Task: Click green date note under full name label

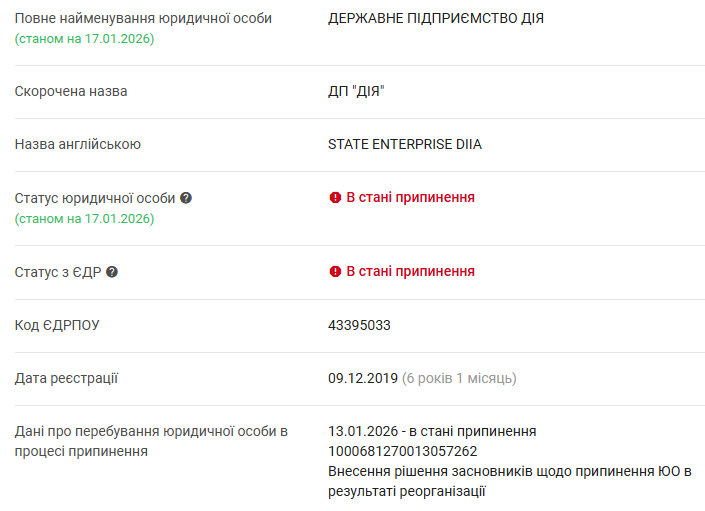Action: [x=85, y=38]
